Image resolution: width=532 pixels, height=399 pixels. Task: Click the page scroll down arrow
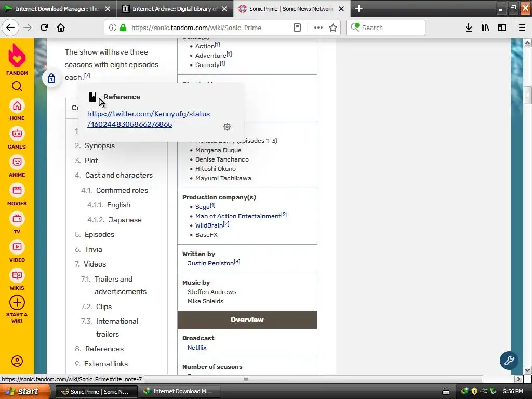(x=527, y=370)
